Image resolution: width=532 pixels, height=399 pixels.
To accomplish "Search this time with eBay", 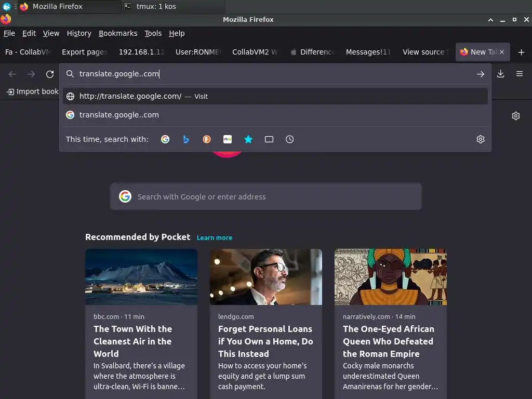I will [228, 139].
